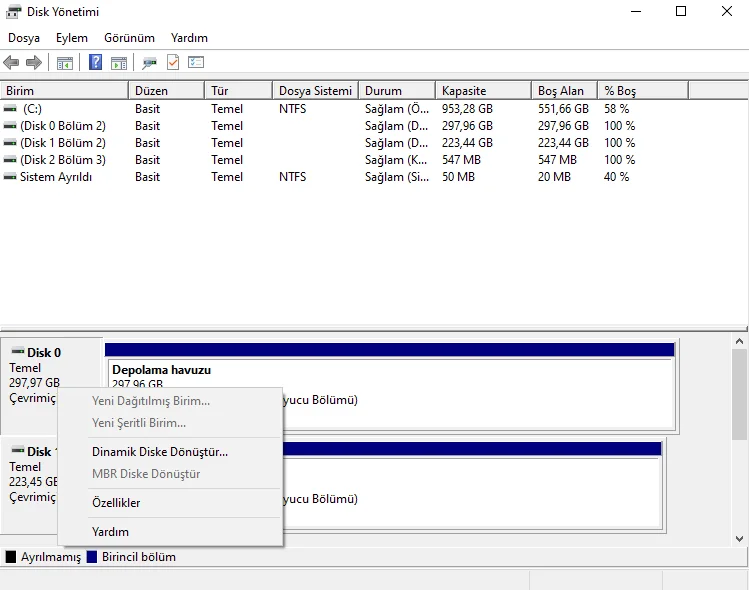Screen dimensions: 749x590
Task: Open the Eylem menu
Action: pos(72,38)
